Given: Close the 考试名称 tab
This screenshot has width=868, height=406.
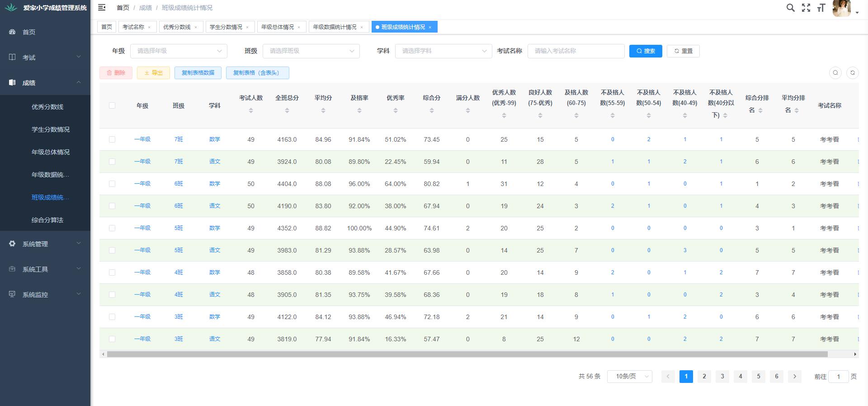Looking at the screenshot, I should (x=149, y=27).
